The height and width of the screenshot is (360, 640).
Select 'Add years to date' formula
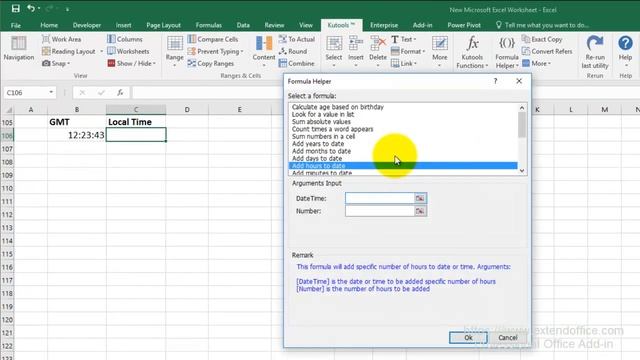403,144
